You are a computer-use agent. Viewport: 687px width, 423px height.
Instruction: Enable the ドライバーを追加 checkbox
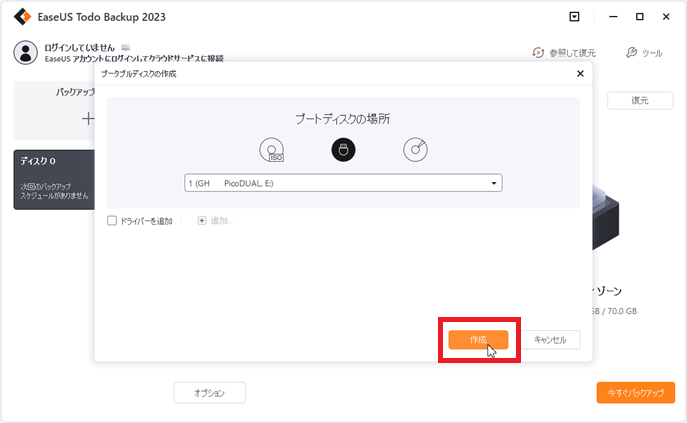coord(112,221)
